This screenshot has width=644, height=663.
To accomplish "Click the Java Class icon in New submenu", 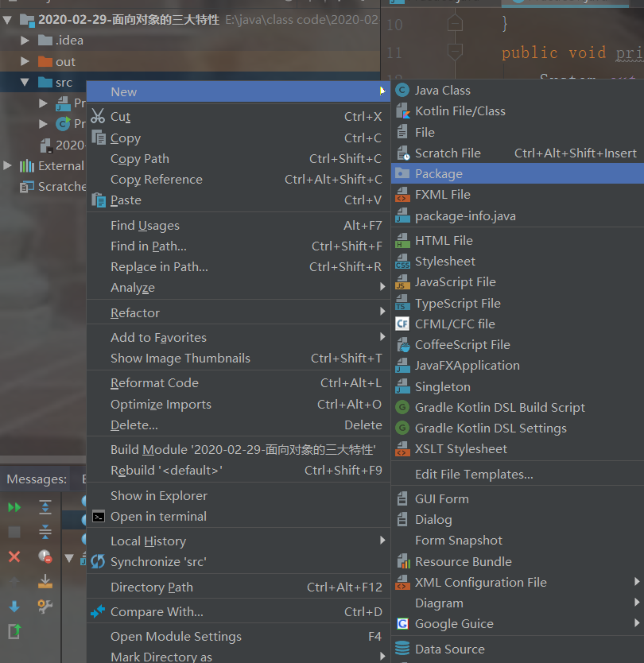I will (402, 90).
